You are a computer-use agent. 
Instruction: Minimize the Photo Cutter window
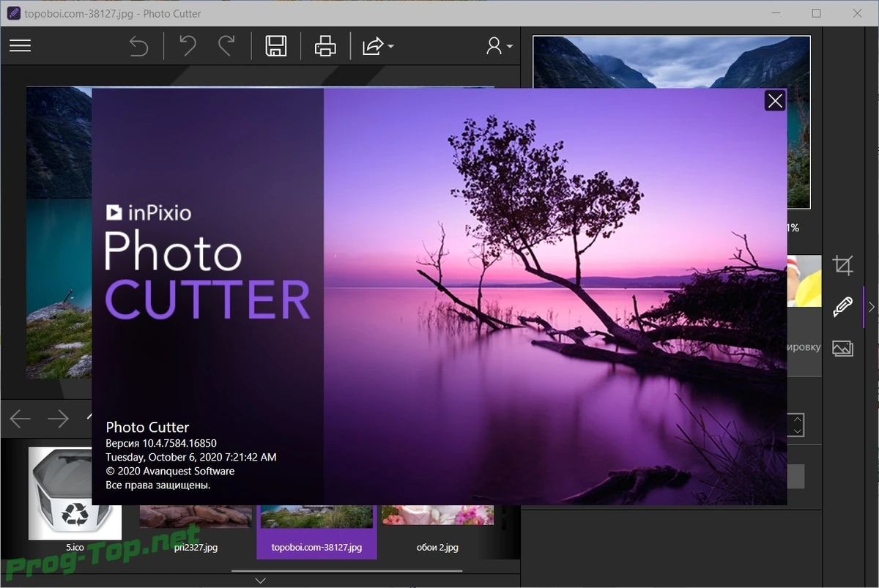(x=776, y=13)
